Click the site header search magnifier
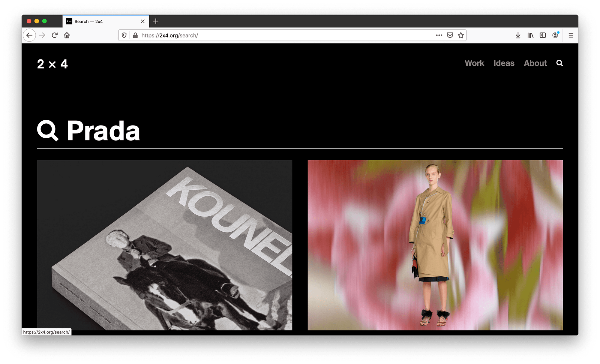The image size is (600, 364). coord(559,63)
